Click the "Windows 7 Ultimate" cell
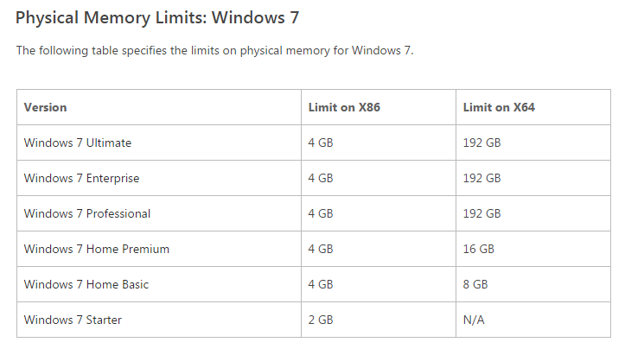644x355 pixels. tap(78, 143)
